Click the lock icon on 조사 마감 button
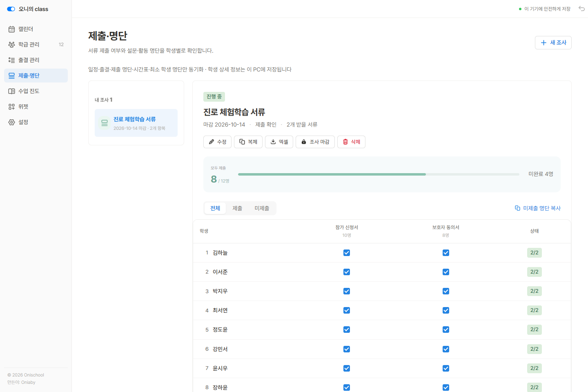 (x=304, y=142)
